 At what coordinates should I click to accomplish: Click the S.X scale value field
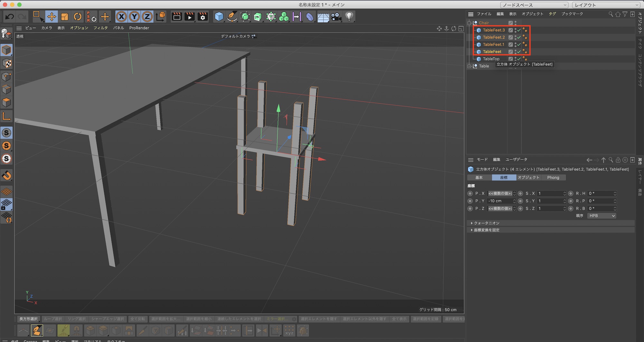(x=550, y=193)
